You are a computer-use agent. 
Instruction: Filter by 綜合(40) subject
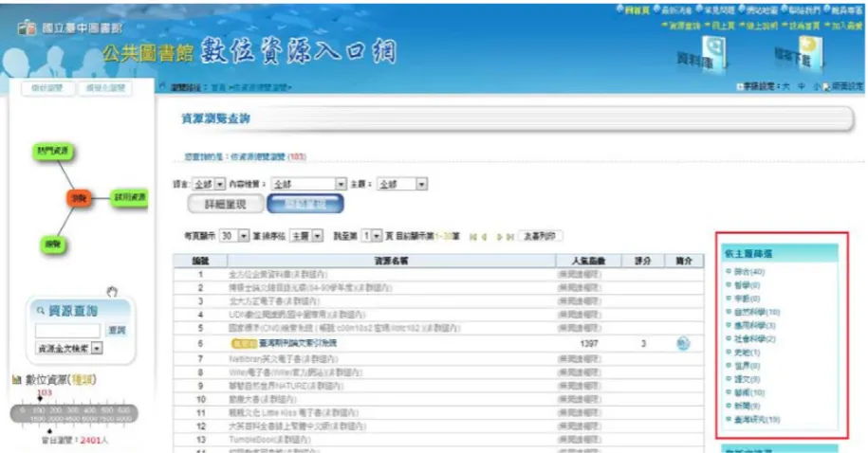coord(749,272)
